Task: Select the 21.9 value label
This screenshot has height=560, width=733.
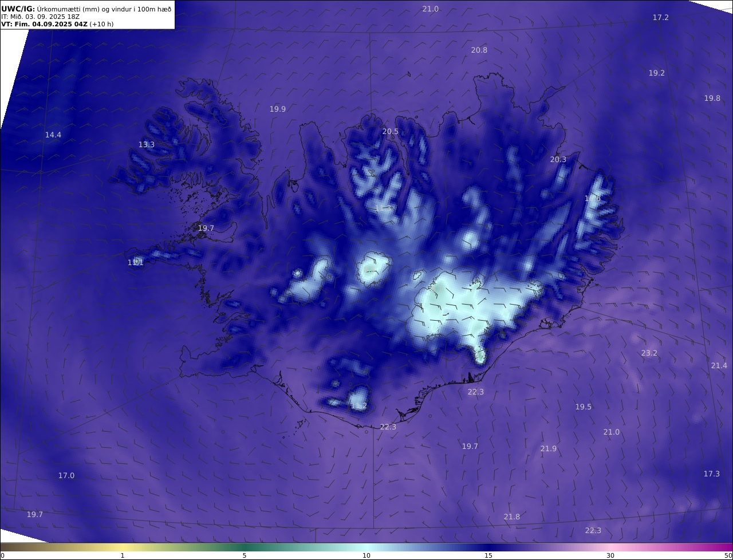Action: pyautogui.click(x=548, y=449)
